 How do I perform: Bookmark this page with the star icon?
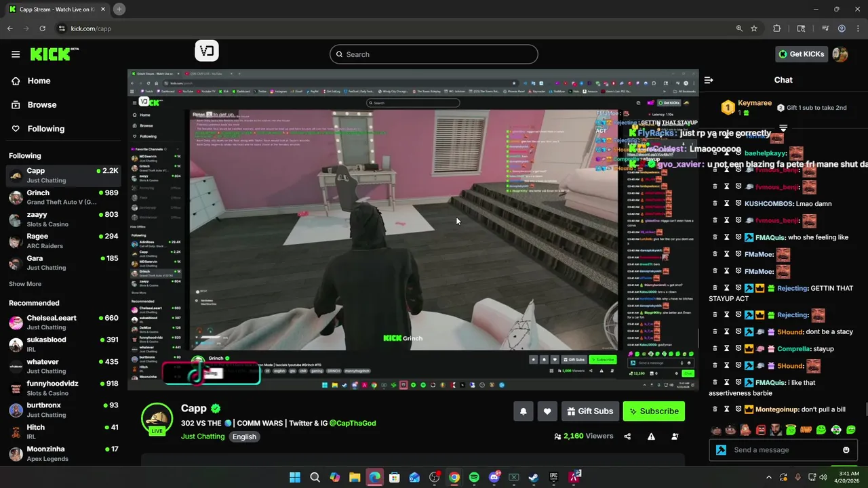pyautogui.click(x=754, y=28)
